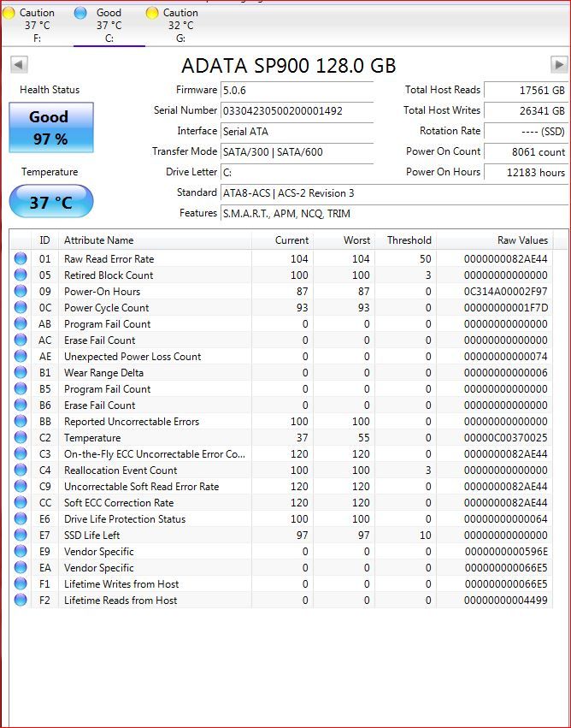
Task: Select raw value 0000000000596E of E9 row
Action: point(506,552)
